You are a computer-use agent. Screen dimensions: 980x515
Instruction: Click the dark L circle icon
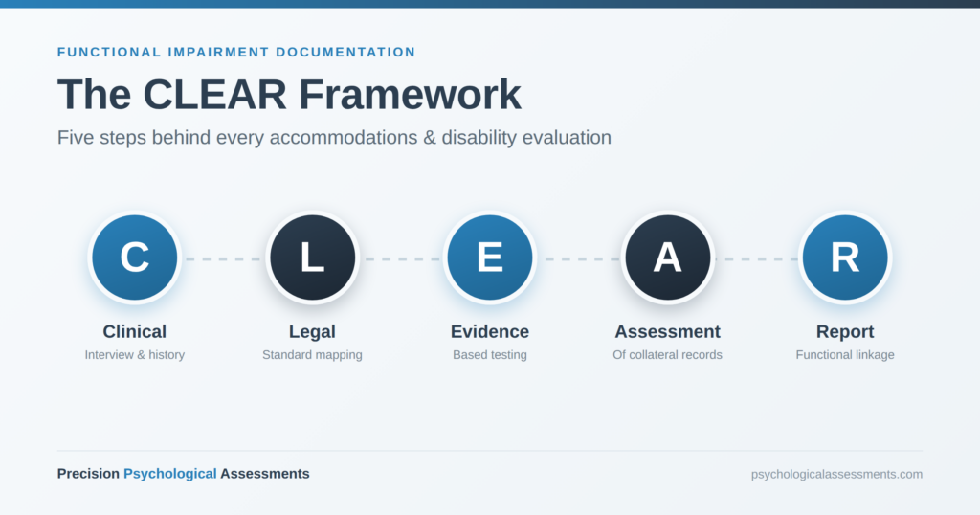click(x=313, y=257)
